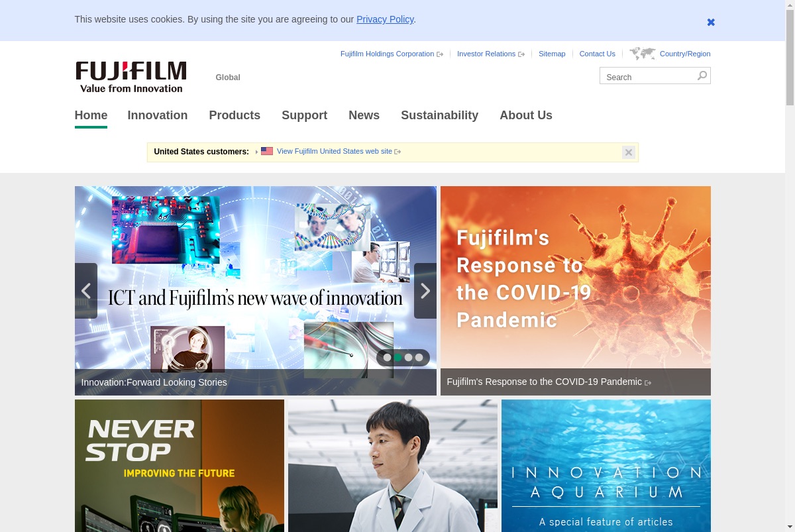Open Investor Relations link
The width and height of the screenshot is (795, 532).
tap(490, 54)
